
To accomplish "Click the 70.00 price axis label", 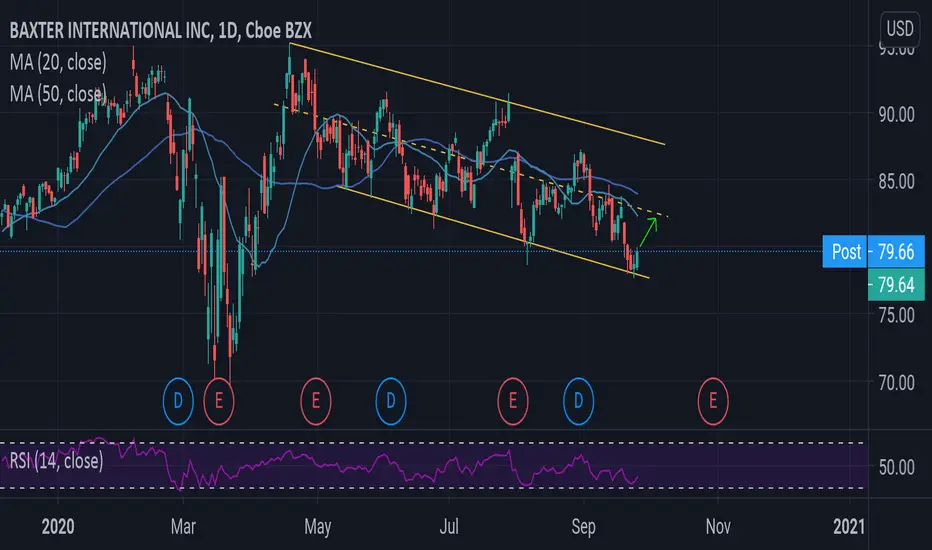I will [896, 382].
